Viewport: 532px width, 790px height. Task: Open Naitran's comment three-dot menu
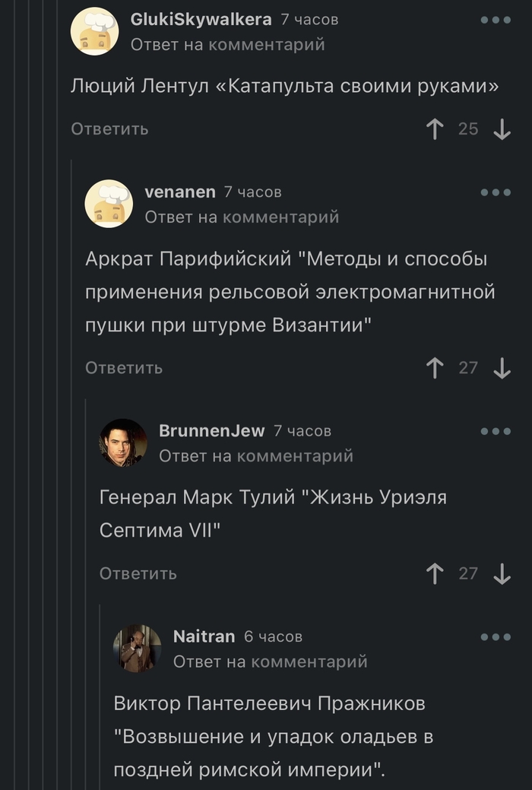496,636
